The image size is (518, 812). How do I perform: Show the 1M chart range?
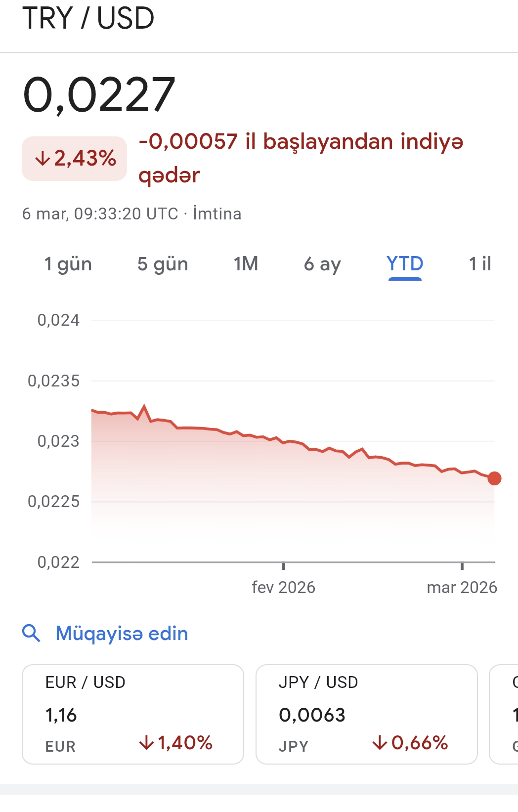[x=246, y=264]
